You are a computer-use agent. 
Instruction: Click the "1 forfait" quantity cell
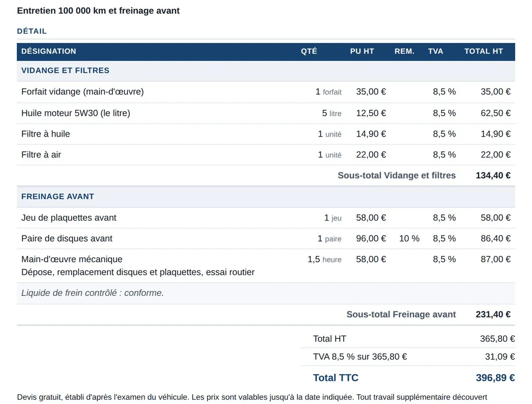[x=329, y=92]
